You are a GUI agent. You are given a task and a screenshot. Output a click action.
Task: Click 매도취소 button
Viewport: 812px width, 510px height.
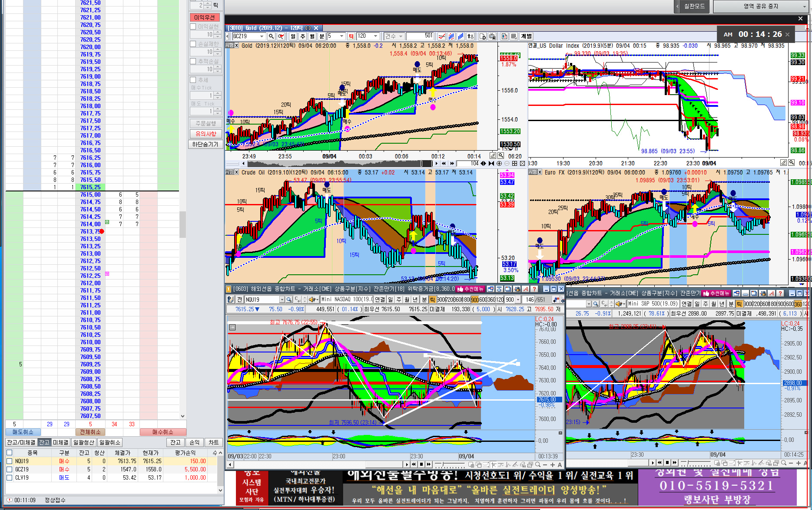(23, 432)
